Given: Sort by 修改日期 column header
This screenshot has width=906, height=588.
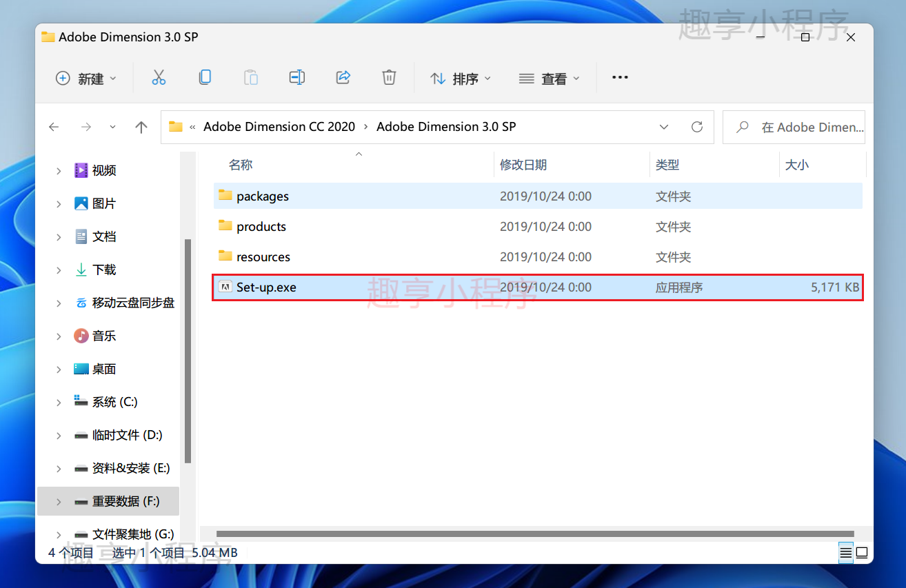Looking at the screenshot, I should click(523, 165).
